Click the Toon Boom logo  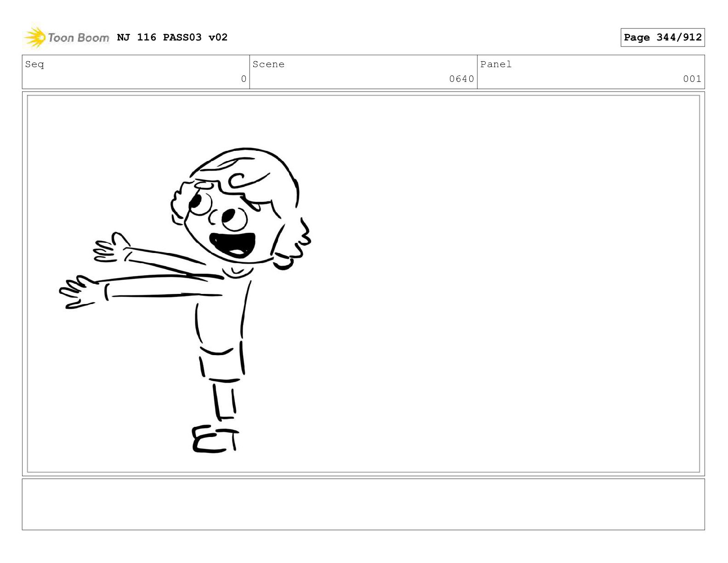[x=67, y=37]
